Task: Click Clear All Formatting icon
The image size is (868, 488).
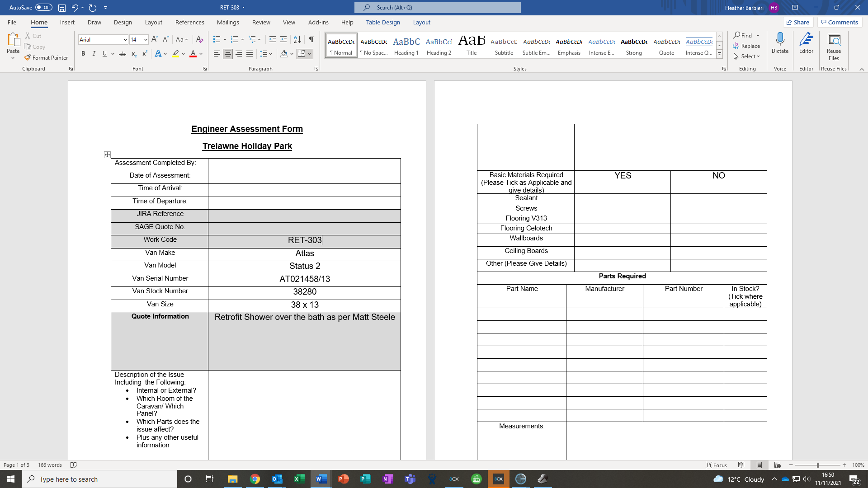Action: [199, 39]
